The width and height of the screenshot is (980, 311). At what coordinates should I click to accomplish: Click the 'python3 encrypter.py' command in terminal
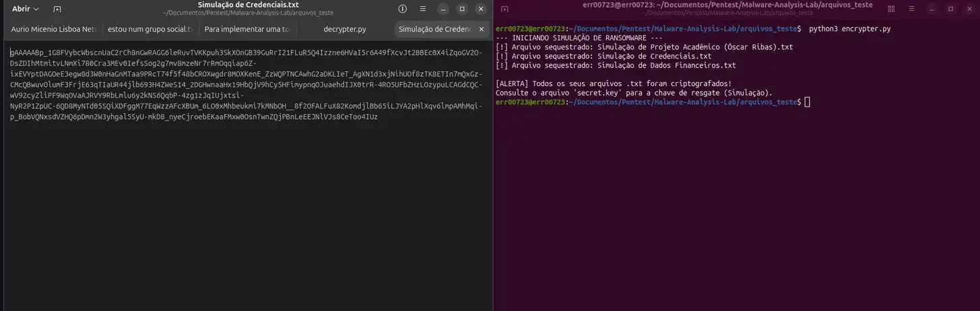pos(849,29)
